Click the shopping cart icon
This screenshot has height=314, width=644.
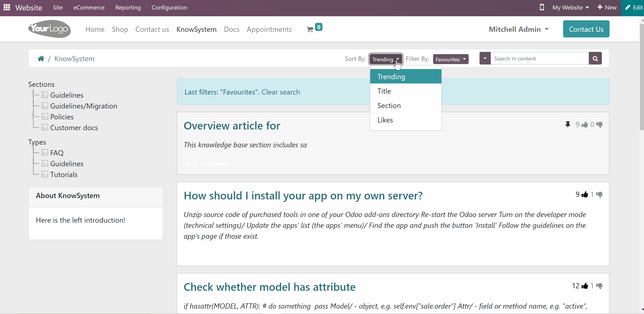click(310, 30)
